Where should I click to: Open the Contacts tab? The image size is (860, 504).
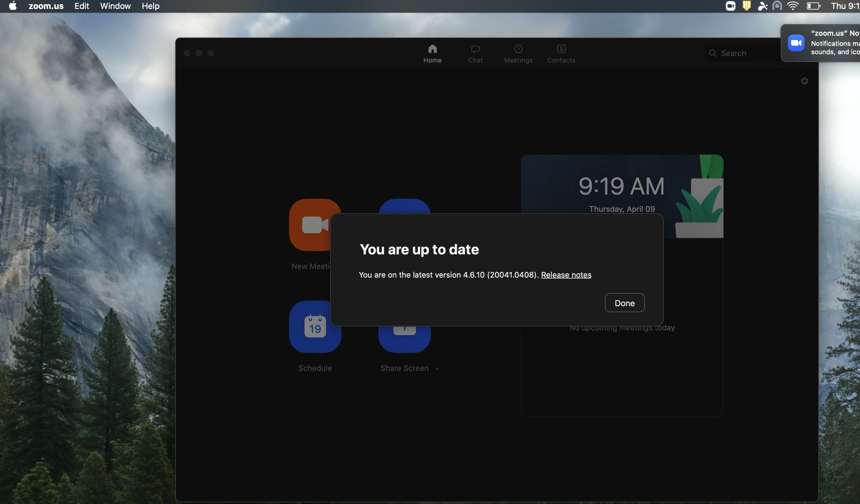[561, 54]
